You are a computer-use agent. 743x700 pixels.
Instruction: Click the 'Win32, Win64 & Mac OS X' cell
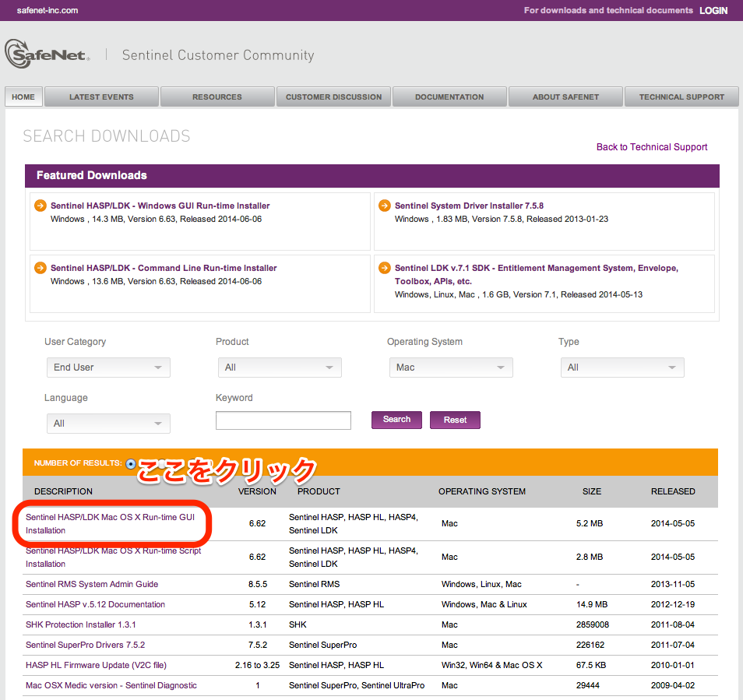pyautogui.click(x=492, y=665)
